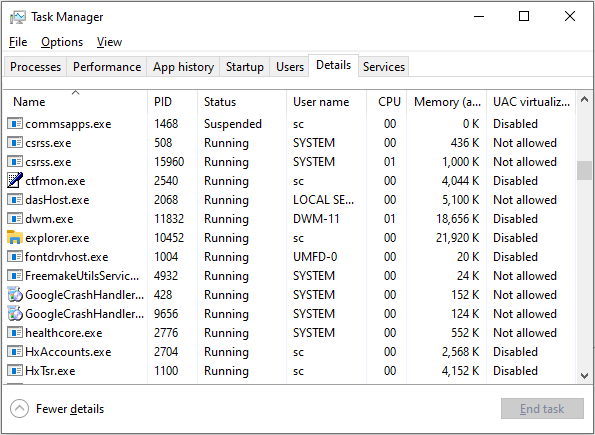The image size is (595, 435).
Task: Collapse view with Fewer details arrow
Action: pyautogui.click(x=19, y=409)
